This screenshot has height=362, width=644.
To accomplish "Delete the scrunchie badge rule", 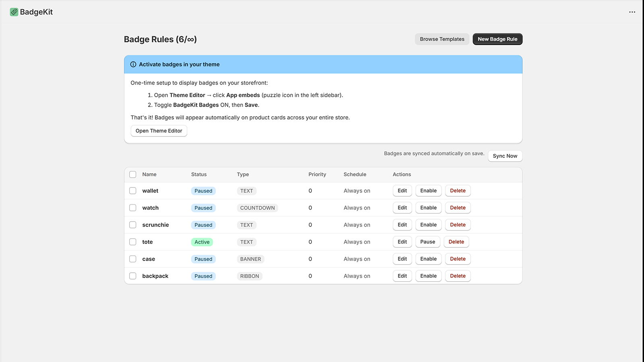I will click(x=458, y=225).
